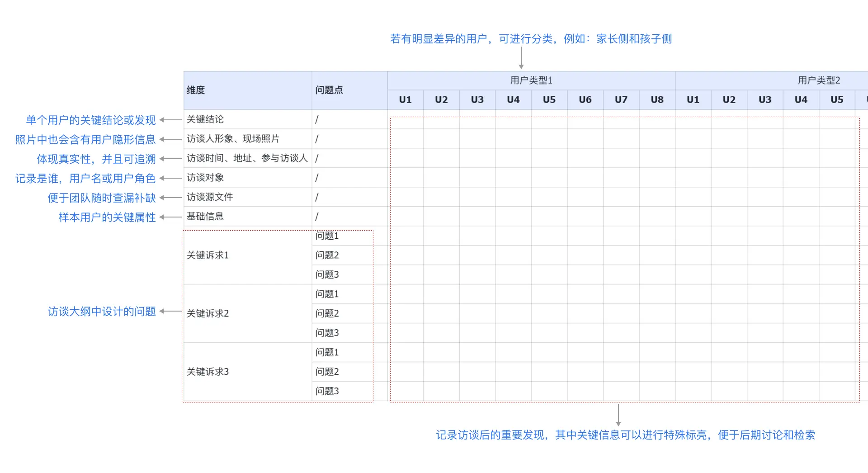Select the 基础信息 row label
868x473 pixels.
205,217
